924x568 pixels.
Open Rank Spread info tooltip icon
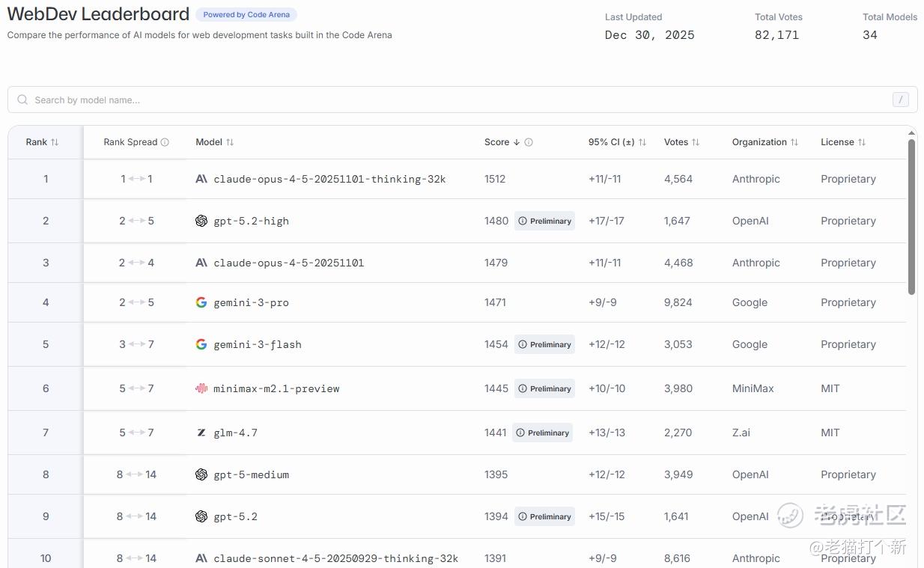click(165, 142)
